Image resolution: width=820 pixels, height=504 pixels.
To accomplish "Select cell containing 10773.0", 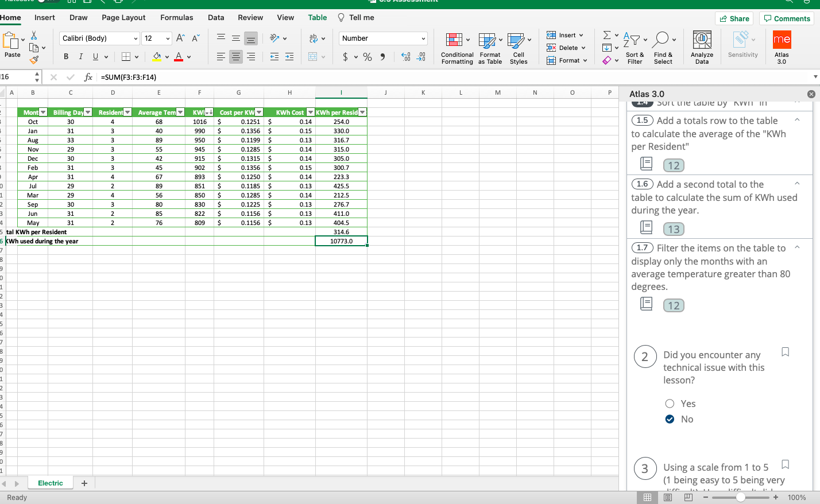I will 341,241.
